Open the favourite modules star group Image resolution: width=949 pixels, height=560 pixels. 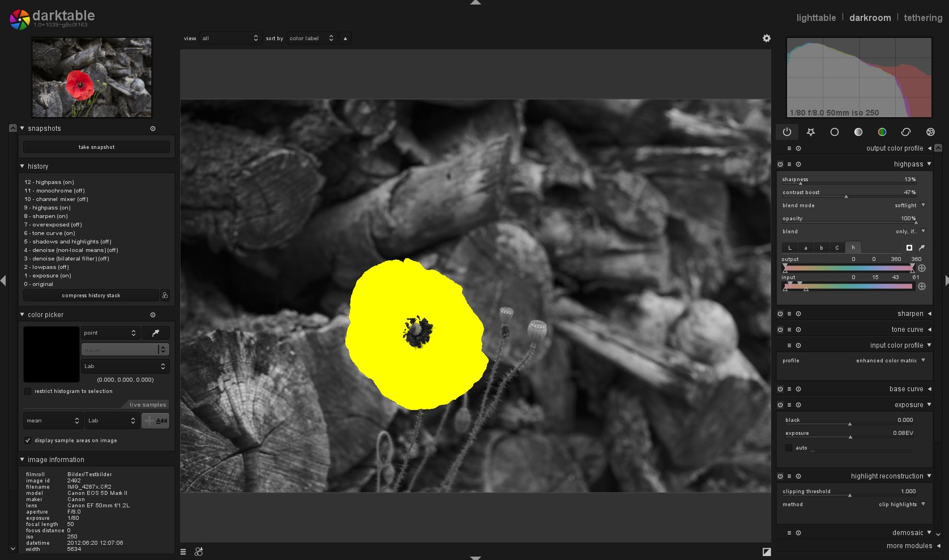click(x=811, y=132)
